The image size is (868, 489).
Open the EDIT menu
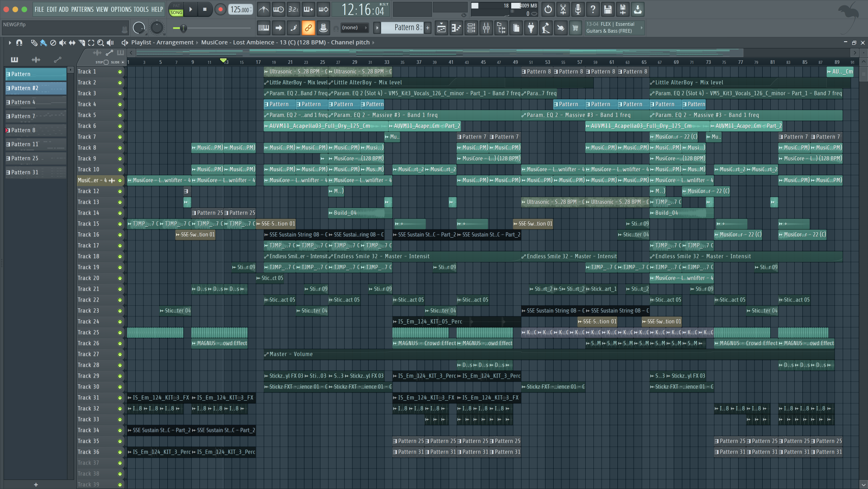(52, 10)
